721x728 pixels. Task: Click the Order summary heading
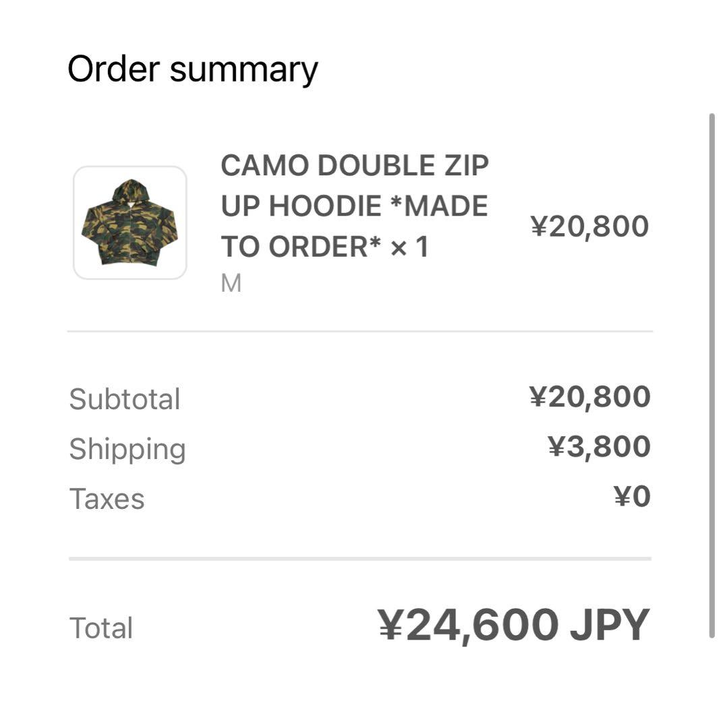(x=193, y=69)
